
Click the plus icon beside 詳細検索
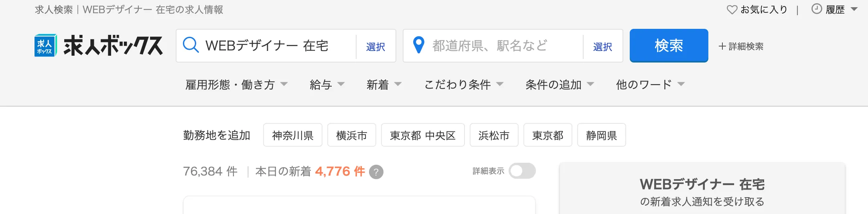click(722, 46)
